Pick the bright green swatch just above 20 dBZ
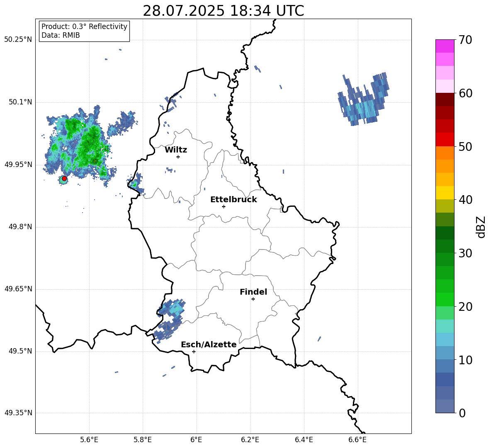This screenshot has height=448, width=491. coord(445,299)
